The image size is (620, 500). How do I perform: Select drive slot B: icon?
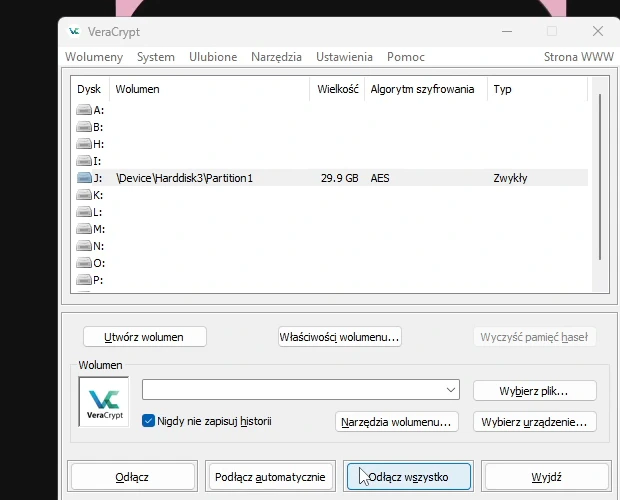click(x=84, y=127)
